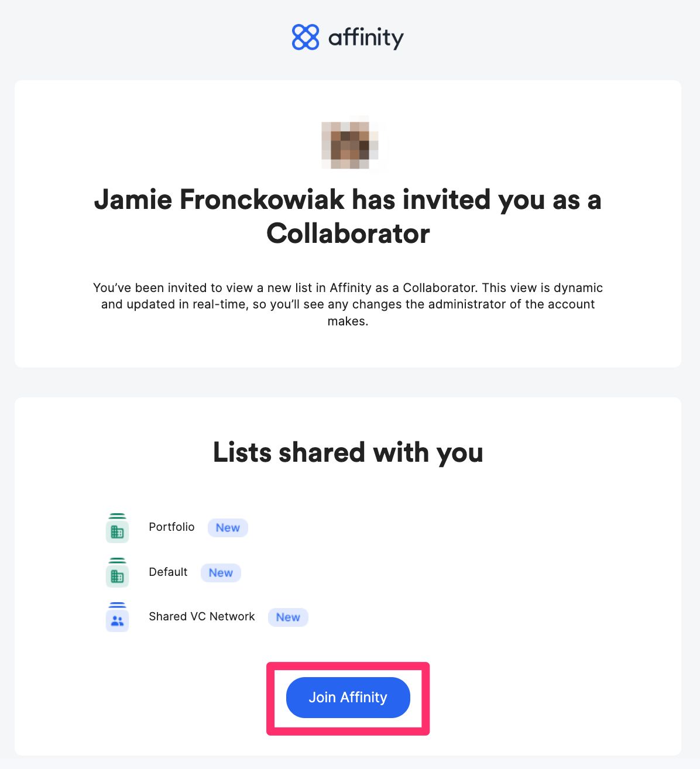Open the Shared VC Network people icon
Screen dimensions: 700x769
[x=117, y=617]
